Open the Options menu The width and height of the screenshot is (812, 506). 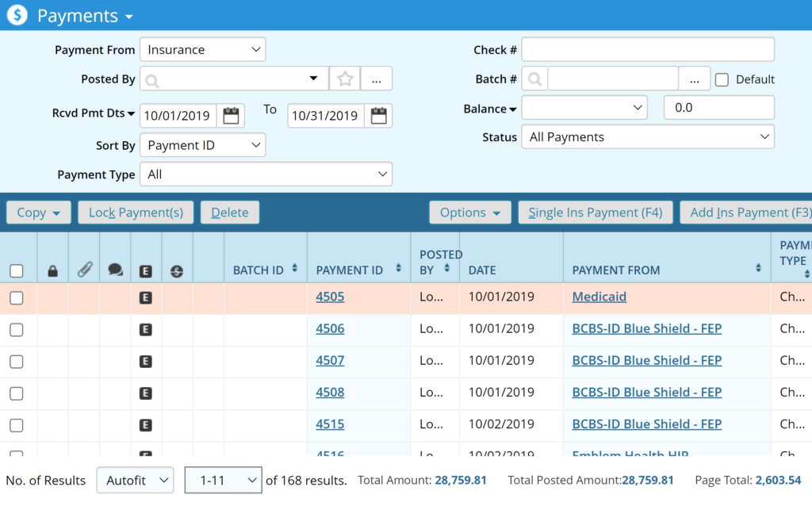tap(470, 213)
